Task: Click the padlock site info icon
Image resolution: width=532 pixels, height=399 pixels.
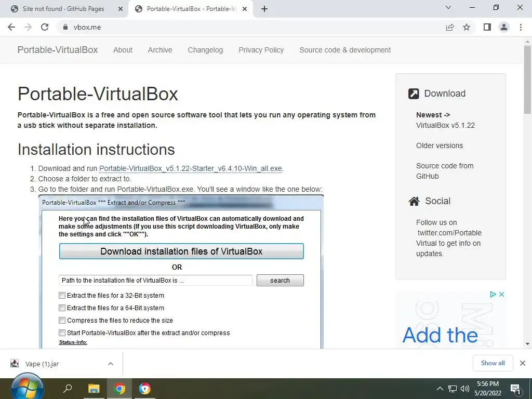Action: 65,27
